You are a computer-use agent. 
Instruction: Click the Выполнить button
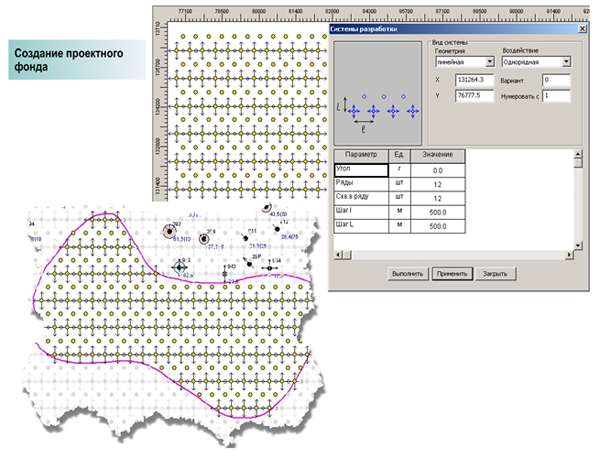(x=408, y=274)
